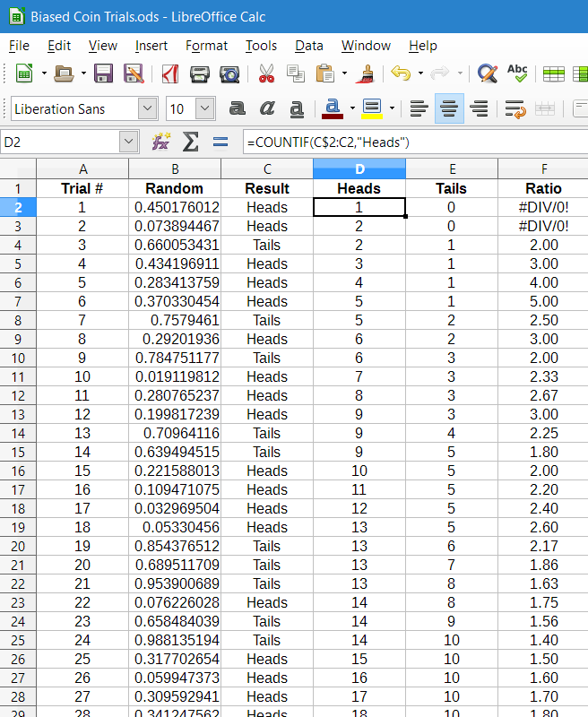Open the Edit menu
The image size is (588, 717).
pos(59,46)
